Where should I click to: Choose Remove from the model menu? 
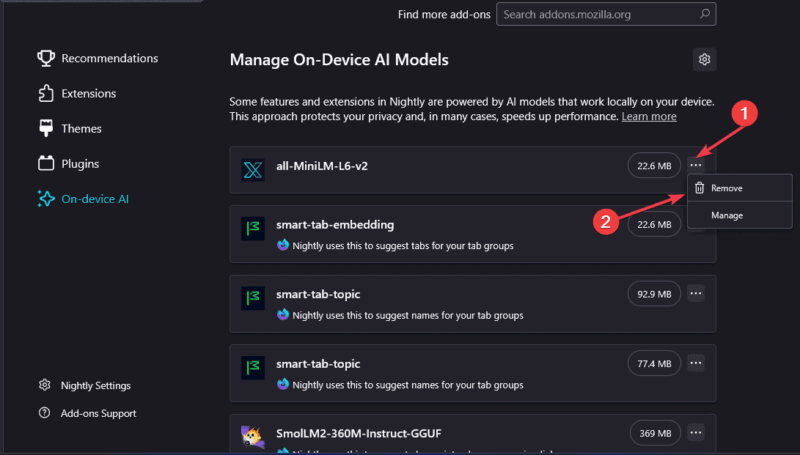coord(740,188)
